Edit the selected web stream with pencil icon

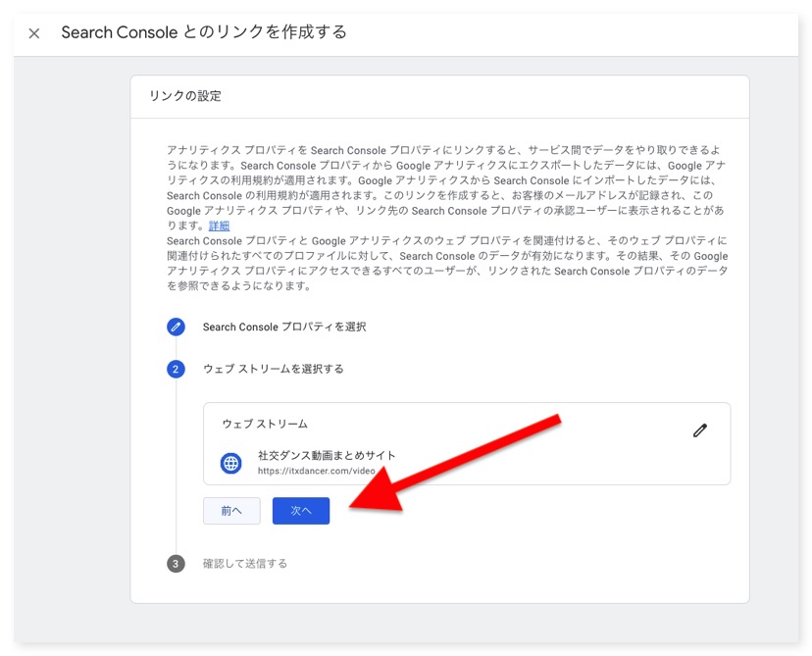(699, 430)
